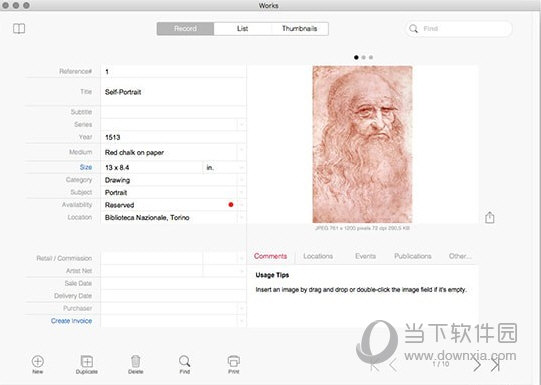The image size is (541, 385).
Task: Open the Location dropdown arrow
Action: [x=242, y=217]
